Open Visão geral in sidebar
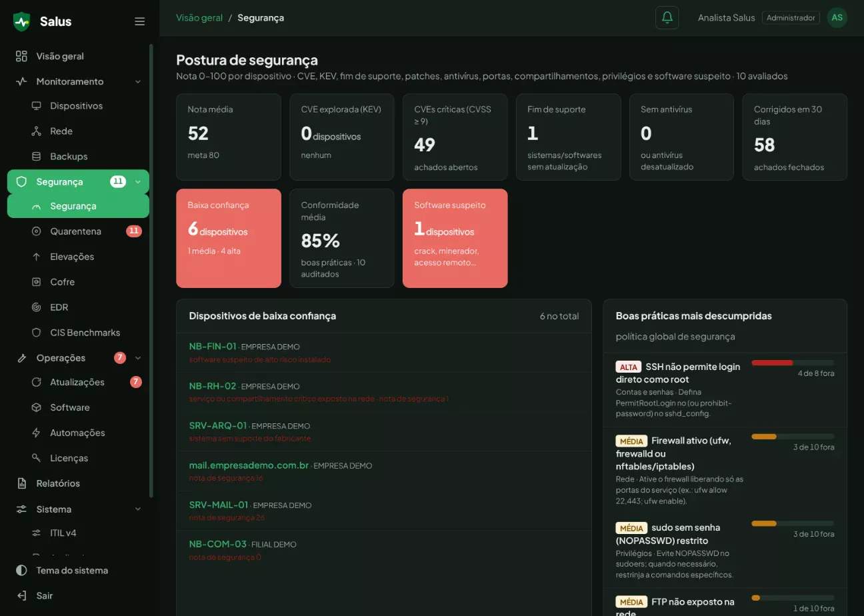Image resolution: width=864 pixels, height=616 pixels. tap(78, 56)
